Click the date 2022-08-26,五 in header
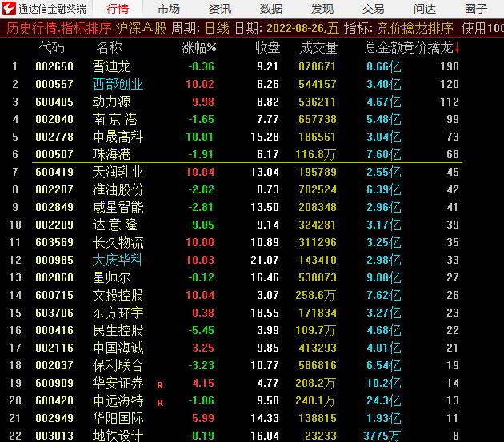This screenshot has width=504, height=442. (302, 29)
